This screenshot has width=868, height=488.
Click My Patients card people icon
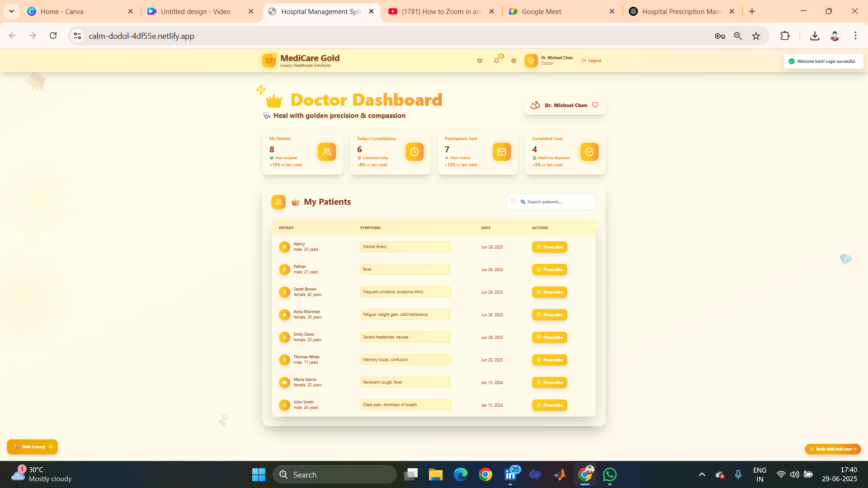(326, 152)
